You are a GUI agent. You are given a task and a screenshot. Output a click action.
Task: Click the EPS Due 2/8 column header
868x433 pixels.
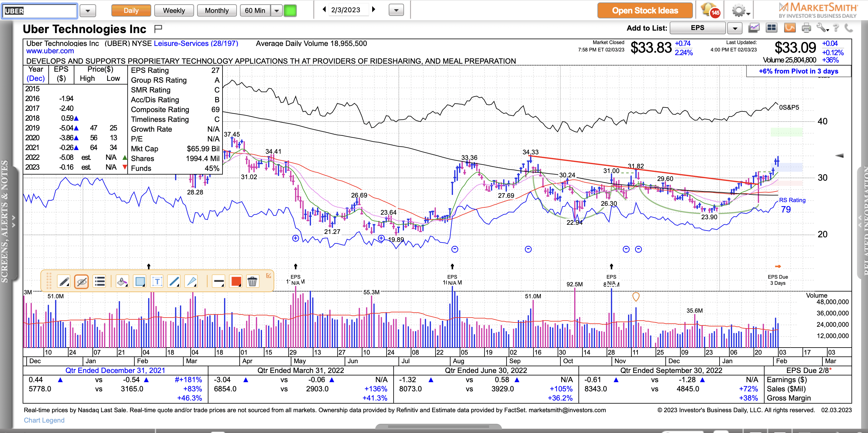[x=809, y=370]
